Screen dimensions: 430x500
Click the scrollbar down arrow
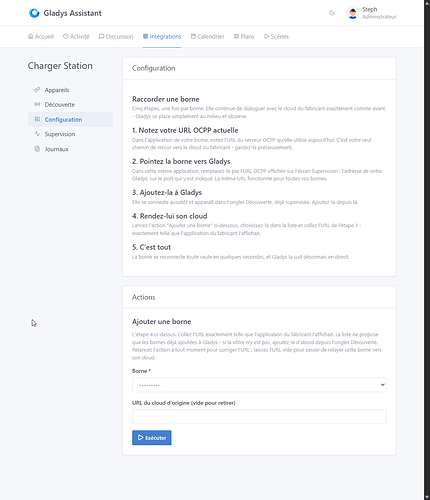click(x=427, y=497)
